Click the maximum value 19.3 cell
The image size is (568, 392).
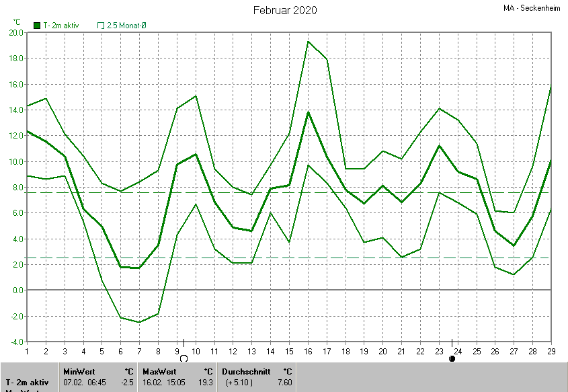point(206,382)
